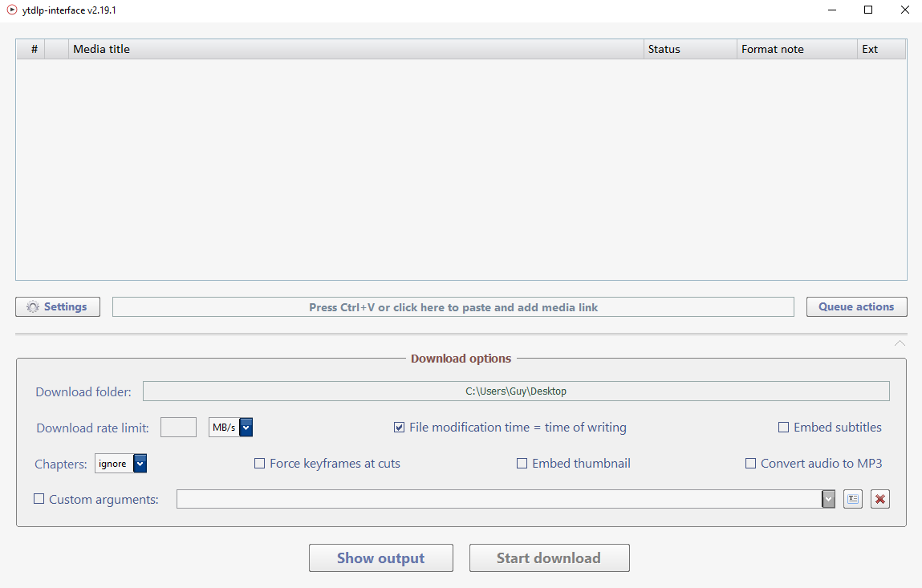Image resolution: width=922 pixels, height=588 pixels.
Task: Click the custom arguments edit text icon
Action: [x=853, y=499]
